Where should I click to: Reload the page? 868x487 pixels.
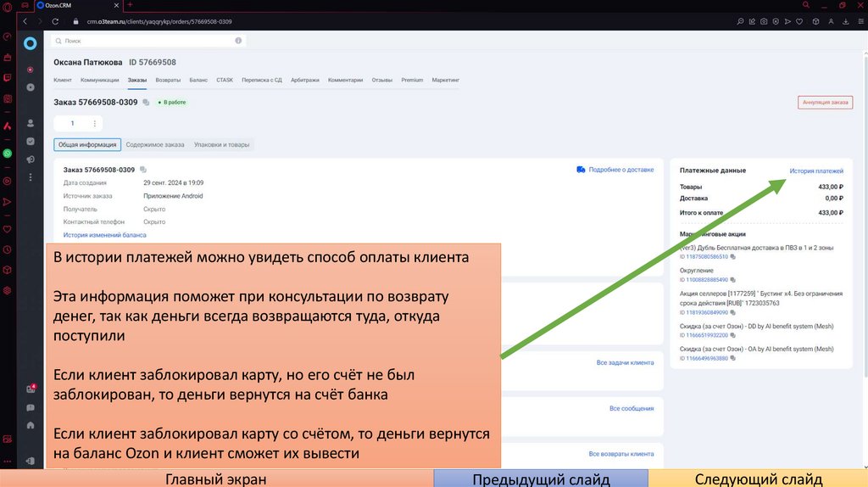[x=55, y=21]
